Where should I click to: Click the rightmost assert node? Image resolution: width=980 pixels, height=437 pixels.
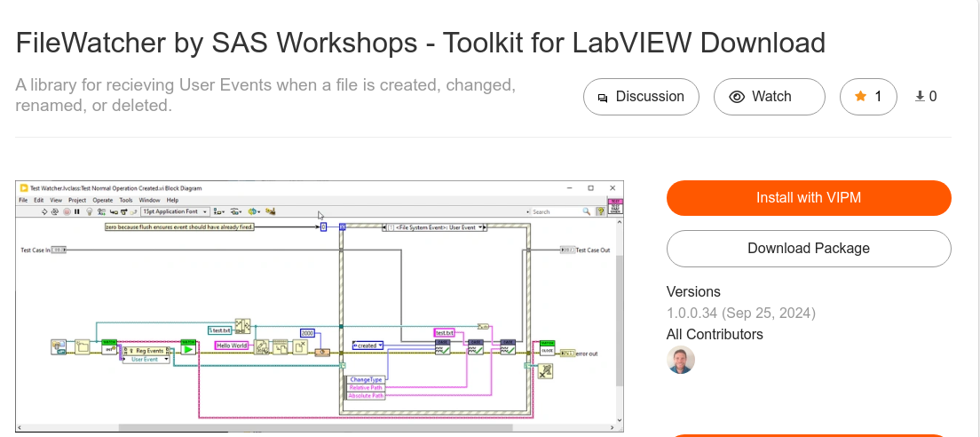click(x=508, y=347)
